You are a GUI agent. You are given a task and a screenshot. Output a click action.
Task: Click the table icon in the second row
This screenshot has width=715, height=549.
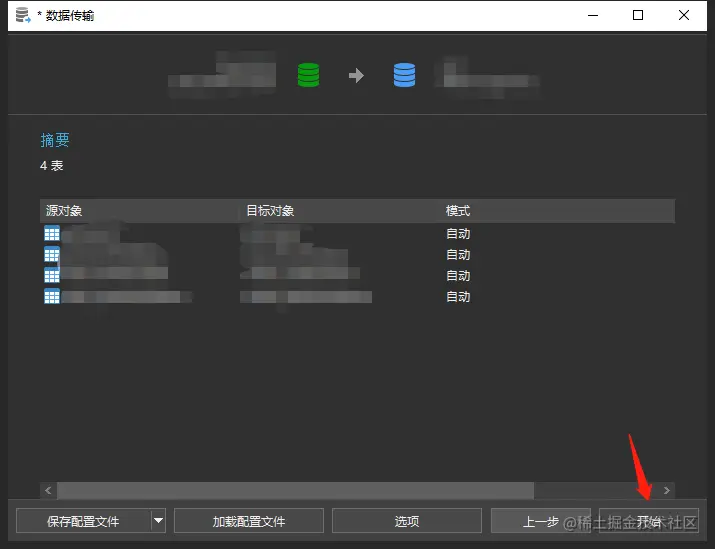tap(52, 254)
